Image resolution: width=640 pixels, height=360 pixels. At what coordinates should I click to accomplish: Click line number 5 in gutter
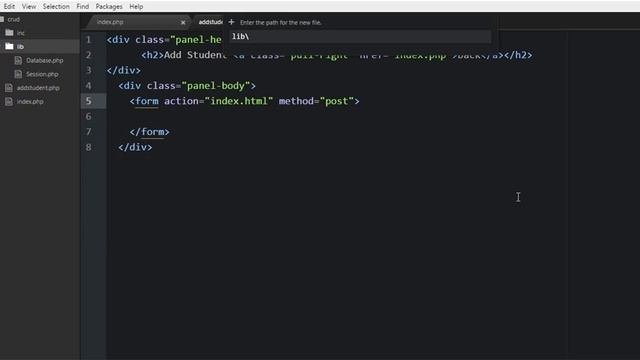(x=89, y=101)
